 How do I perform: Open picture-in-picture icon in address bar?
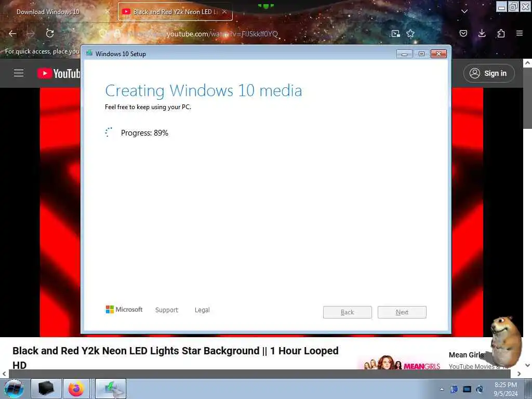click(395, 33)
